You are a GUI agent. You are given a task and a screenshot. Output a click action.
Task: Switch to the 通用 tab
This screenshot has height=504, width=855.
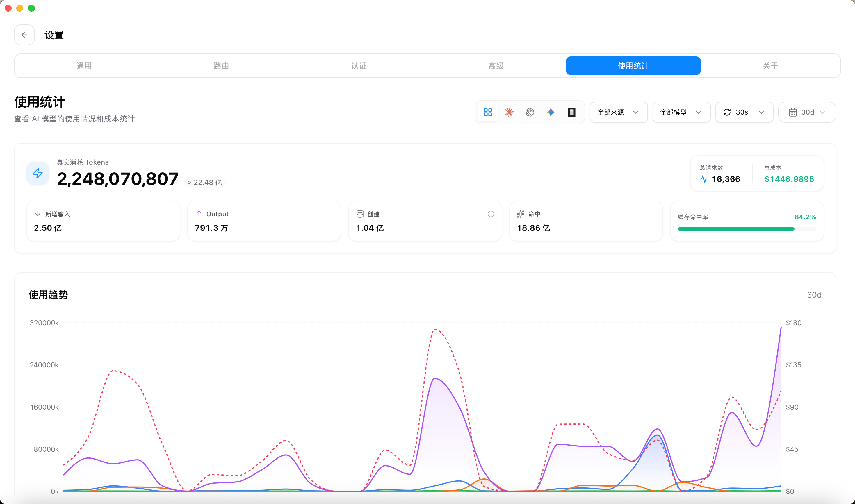click(84, 66)
